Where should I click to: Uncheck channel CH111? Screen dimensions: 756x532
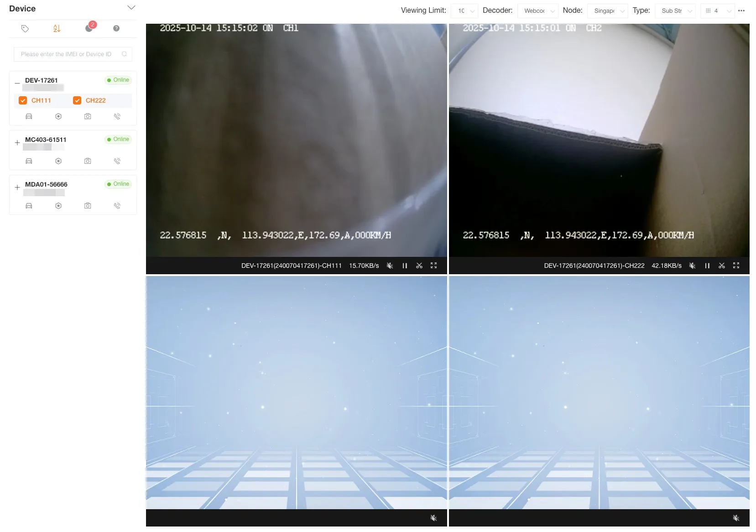23,100
